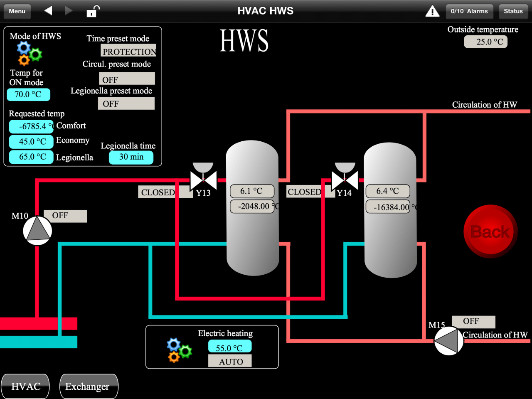Click the forward arrow navigation icon

coord(69,11)
